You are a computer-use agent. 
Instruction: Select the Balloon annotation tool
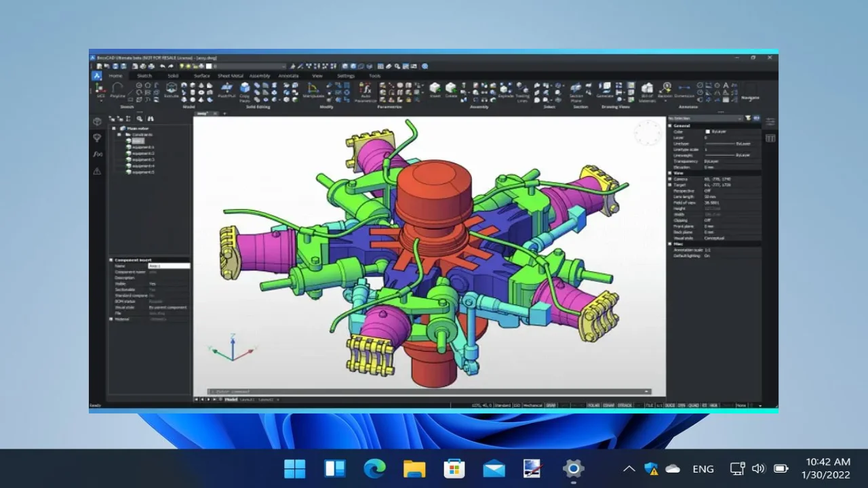click(x=665, y=91)
